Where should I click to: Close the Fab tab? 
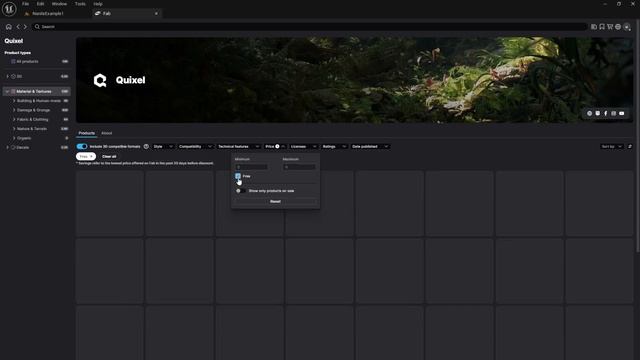(156, 13)
